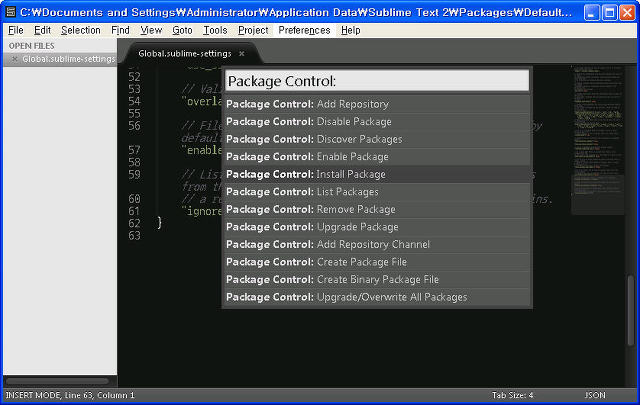Open the Selection menu
The width and height of the screenshot is (640, 405).
click(x=80, y=30)
